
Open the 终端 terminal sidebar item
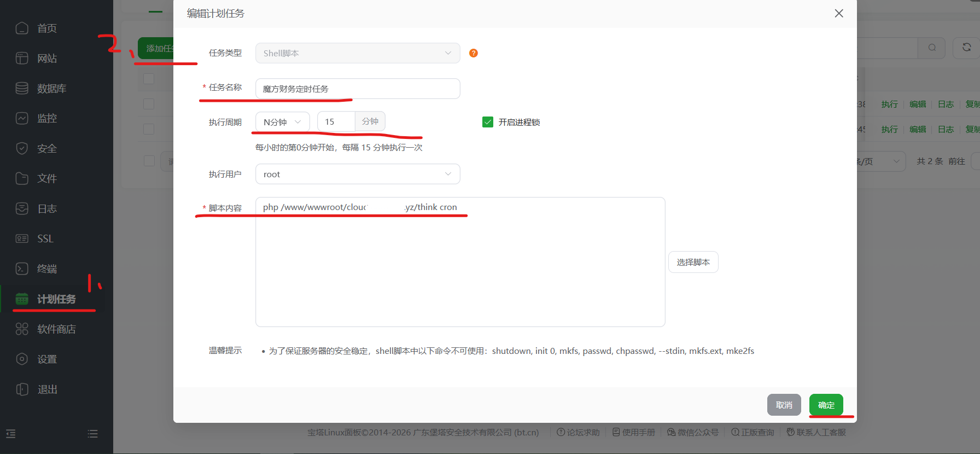(46, 269)
